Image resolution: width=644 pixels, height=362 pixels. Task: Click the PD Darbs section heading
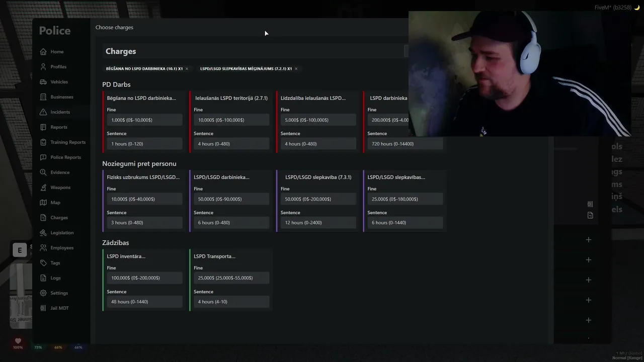point(116,84)
